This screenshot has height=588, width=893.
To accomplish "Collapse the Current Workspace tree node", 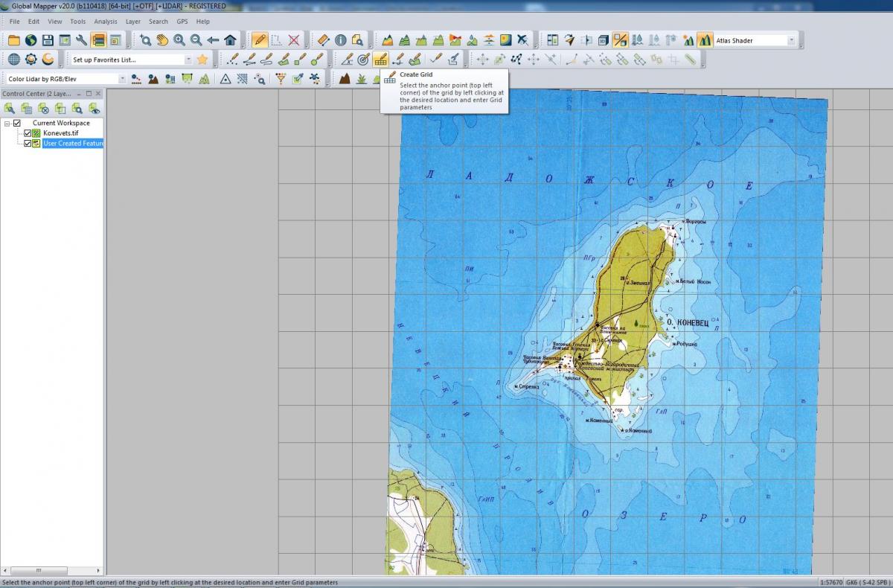I will [x=7, y=123].
